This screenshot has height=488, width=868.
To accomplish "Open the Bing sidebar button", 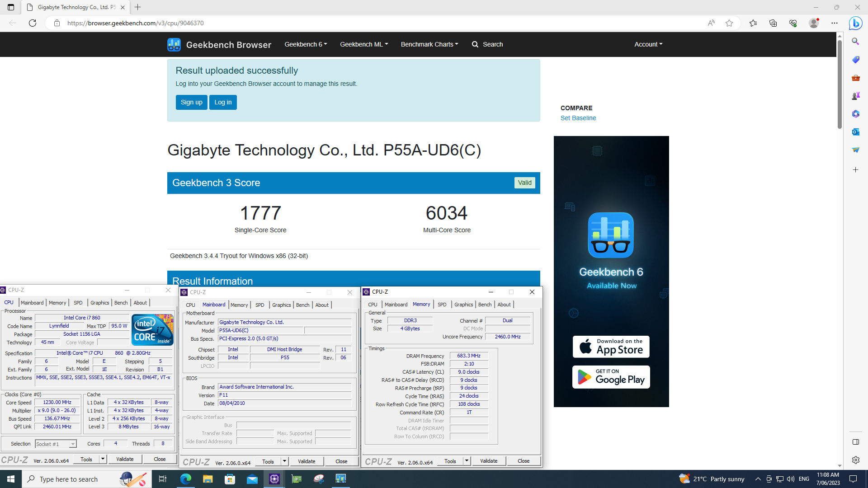I will (x=855, y=23).
